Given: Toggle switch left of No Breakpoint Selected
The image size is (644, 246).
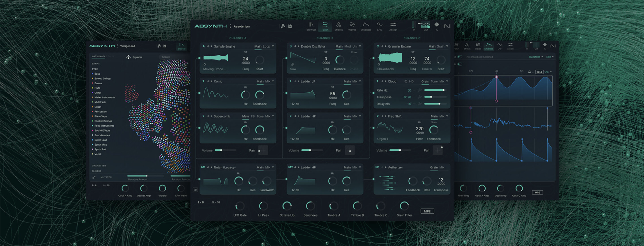Looking at the screenshot, I should coord(459,57).
